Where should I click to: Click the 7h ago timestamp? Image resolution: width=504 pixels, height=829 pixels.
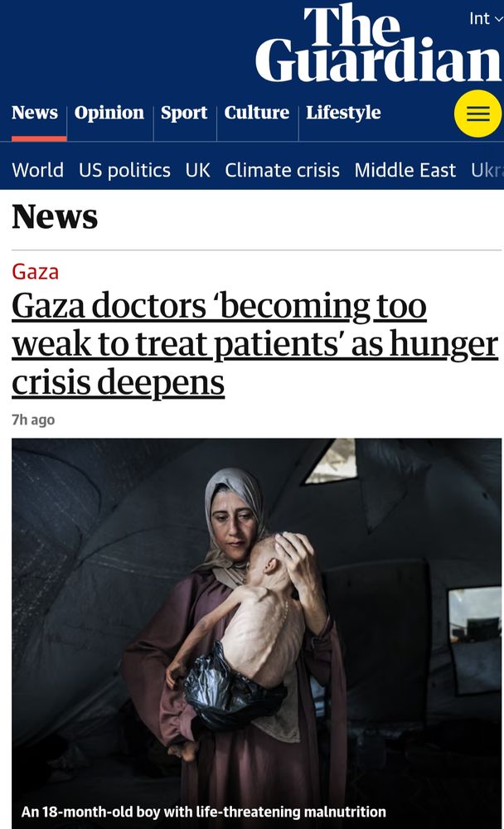point(33,419)
